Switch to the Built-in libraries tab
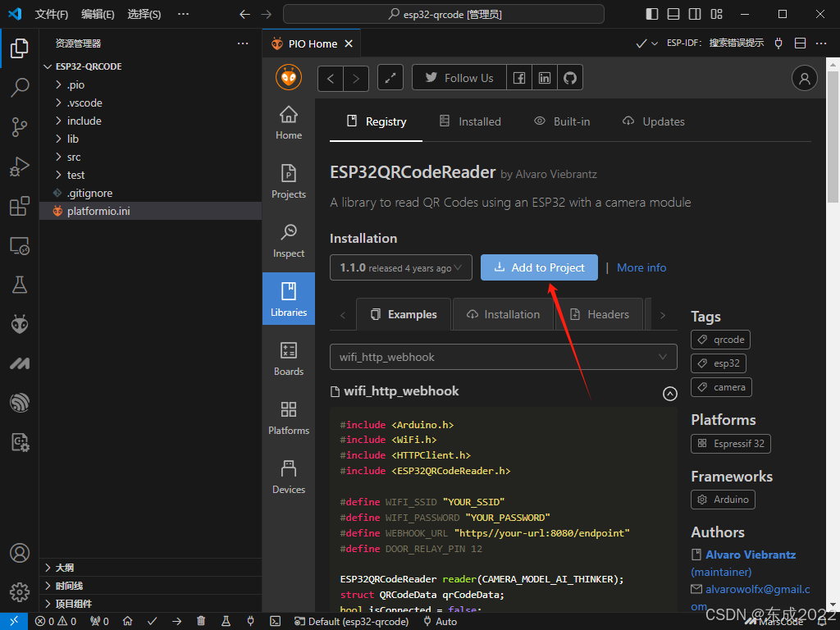The width and height of the screenshot is (840, 630). coord(562,121)
